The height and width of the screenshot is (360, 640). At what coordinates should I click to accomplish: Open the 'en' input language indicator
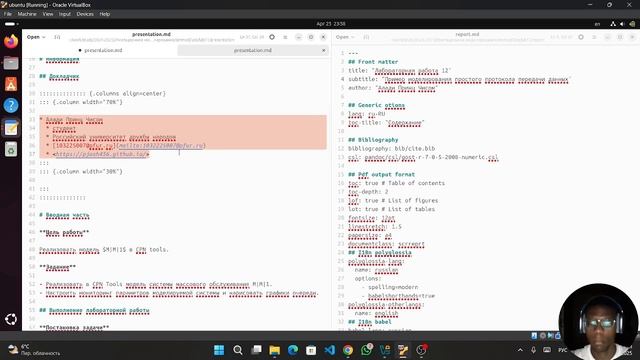tap(597, 24)
